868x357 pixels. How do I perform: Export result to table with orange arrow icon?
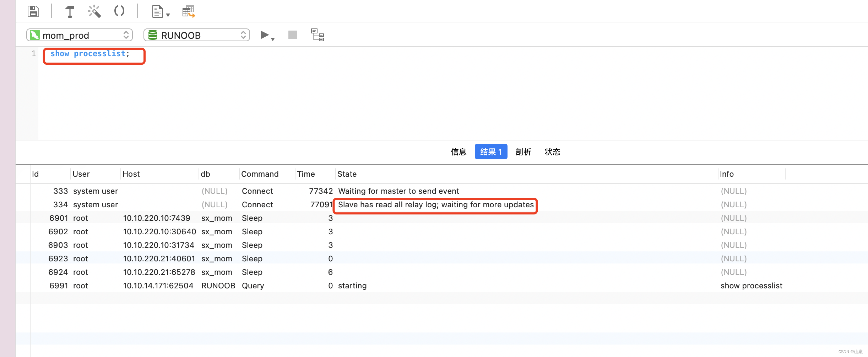(188, 11)
